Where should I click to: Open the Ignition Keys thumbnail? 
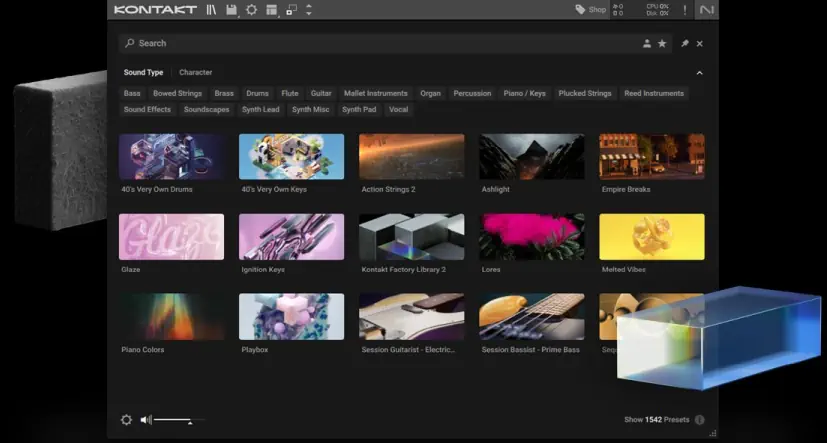pos(292,237)
